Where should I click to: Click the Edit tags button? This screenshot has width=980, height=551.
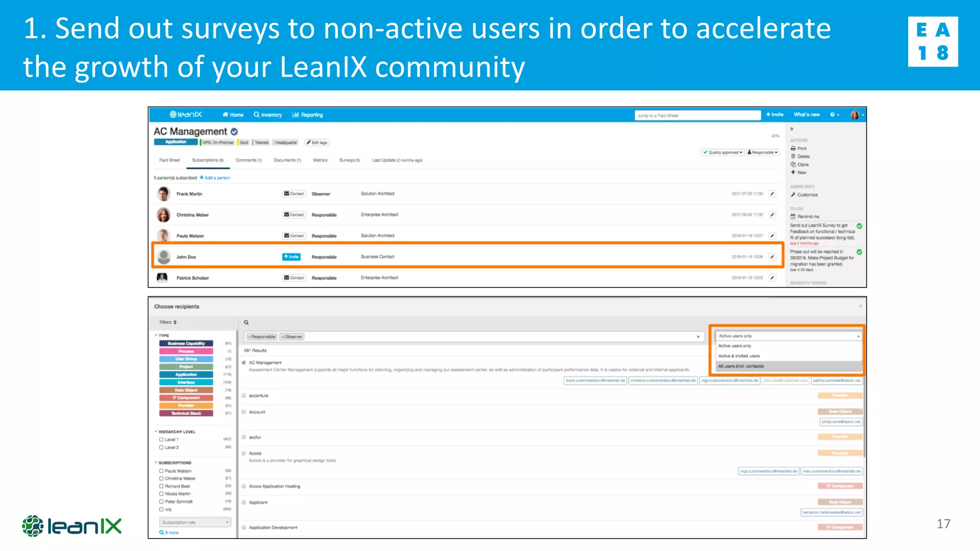[317, 143]
